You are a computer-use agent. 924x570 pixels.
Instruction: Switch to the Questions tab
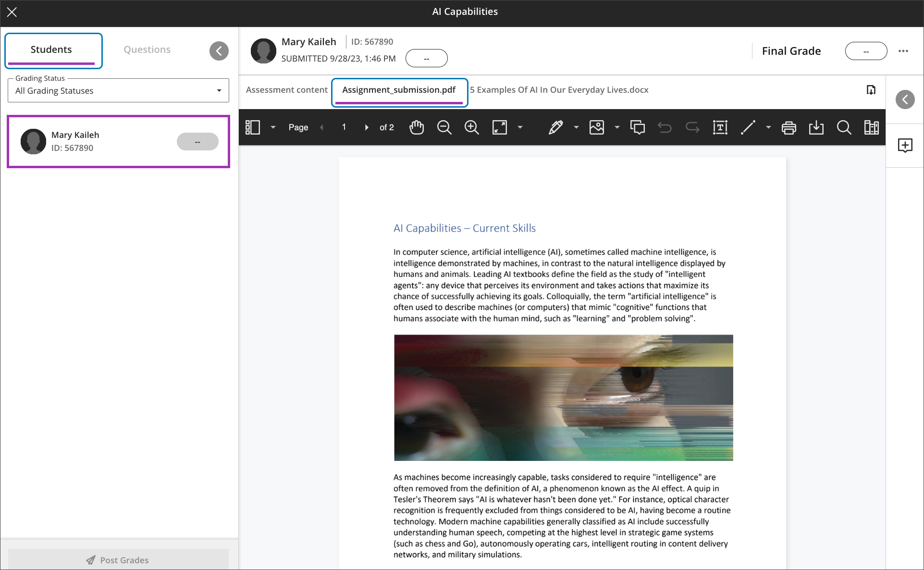(147, 50)
